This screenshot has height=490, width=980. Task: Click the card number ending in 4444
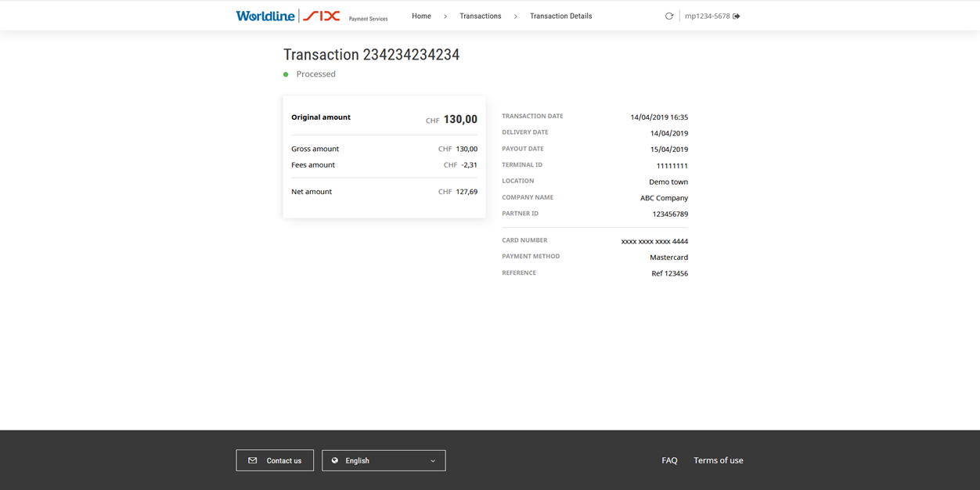click(x=654, y=241)
